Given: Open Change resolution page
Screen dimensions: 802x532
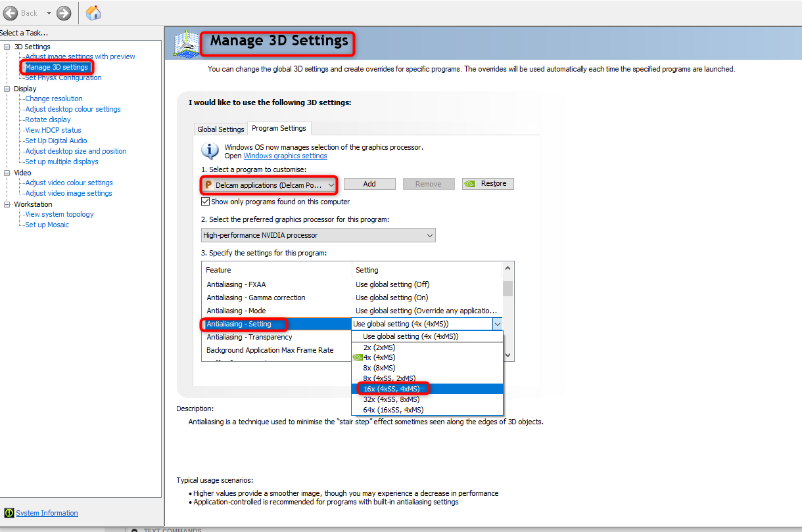Looking at the screenshot, I should click(x=54, y=99).
